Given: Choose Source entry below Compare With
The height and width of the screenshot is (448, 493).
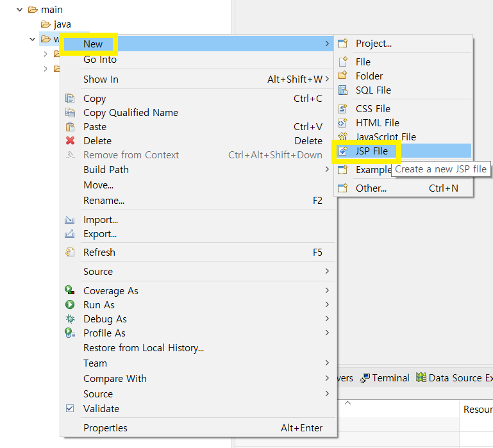Looking at the screenshot, I should pyautogui.click(x=197, y=394).
